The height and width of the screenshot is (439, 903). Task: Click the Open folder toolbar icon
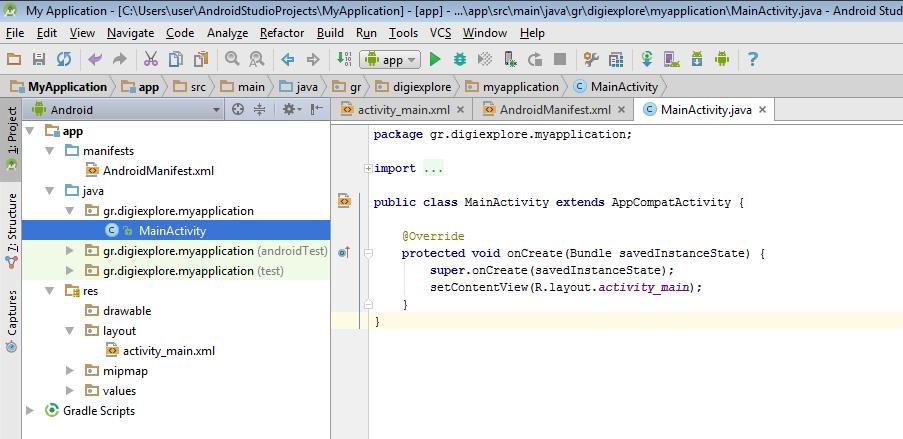tap(14, 59)
